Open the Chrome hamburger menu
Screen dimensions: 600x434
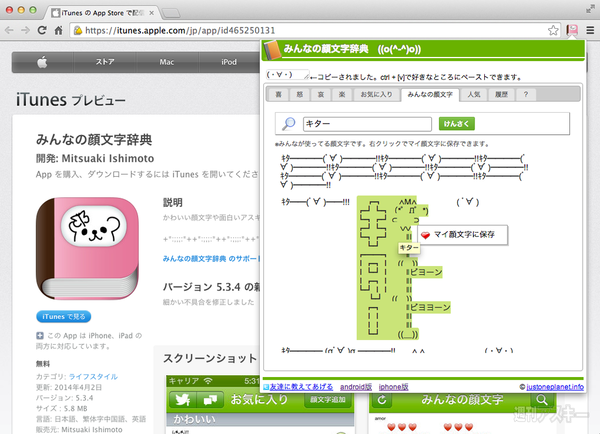590,30
